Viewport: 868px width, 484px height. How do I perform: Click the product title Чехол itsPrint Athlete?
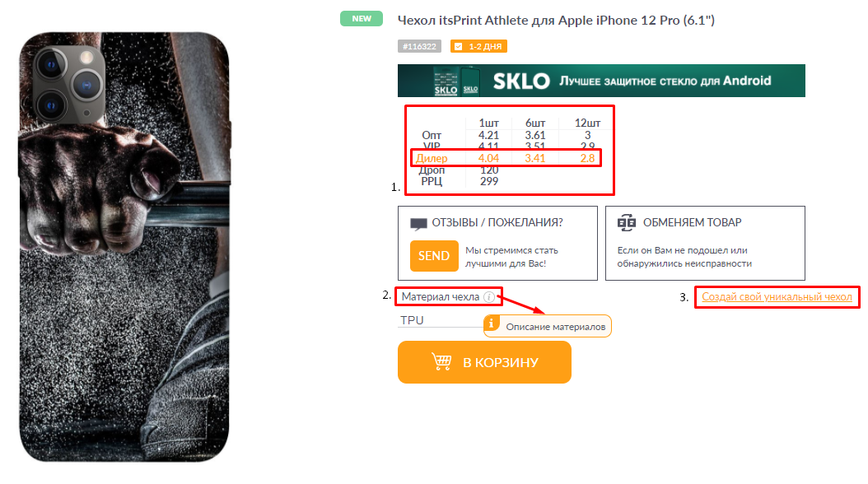556,21
